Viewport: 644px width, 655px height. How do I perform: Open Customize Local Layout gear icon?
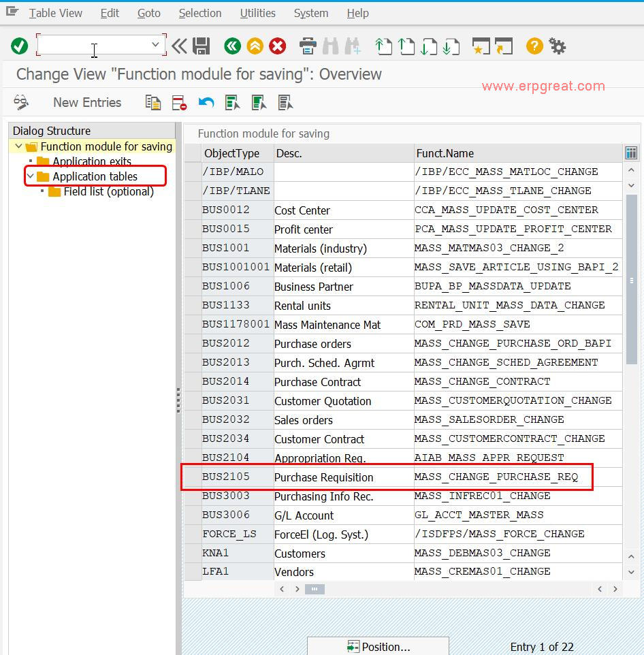(x=557, y=46)
